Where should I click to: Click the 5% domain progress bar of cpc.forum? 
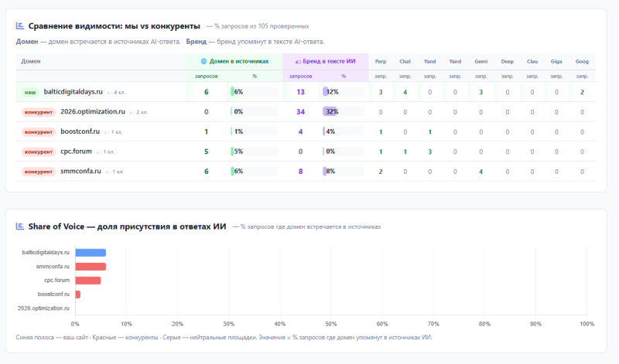255,151
